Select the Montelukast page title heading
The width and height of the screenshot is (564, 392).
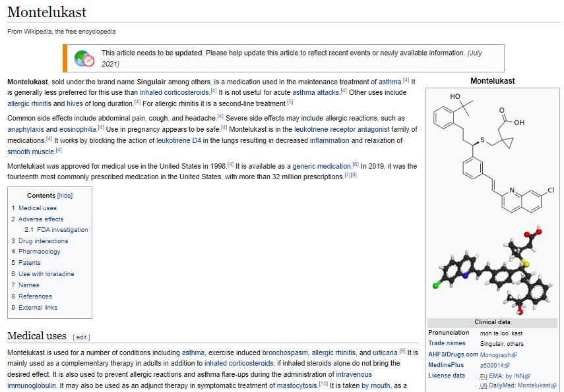(47, 12)
